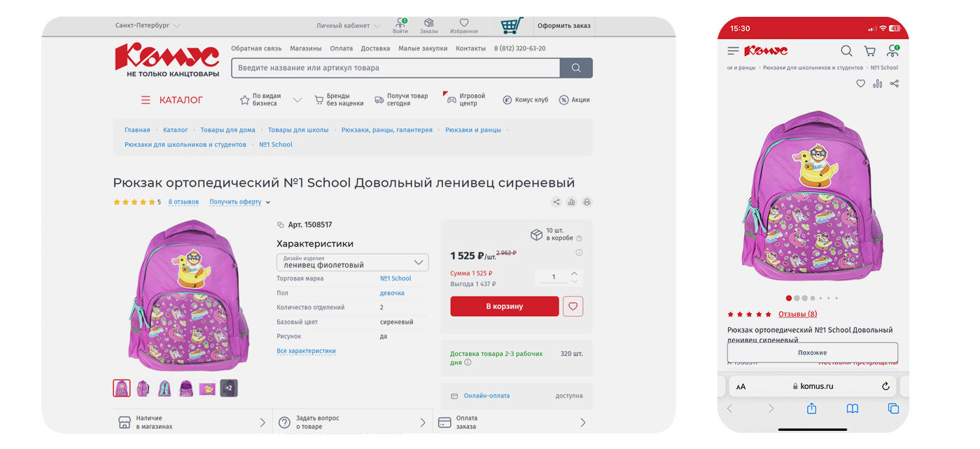
Task: Click the share icon on desktop page
Action: coord(556,202)
